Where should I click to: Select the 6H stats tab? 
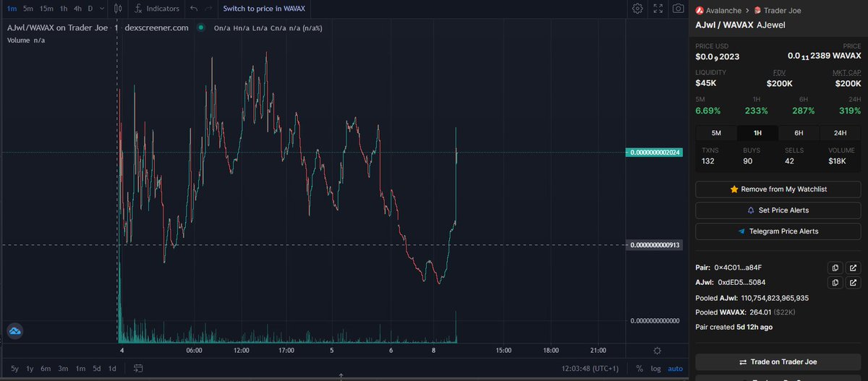799,133
